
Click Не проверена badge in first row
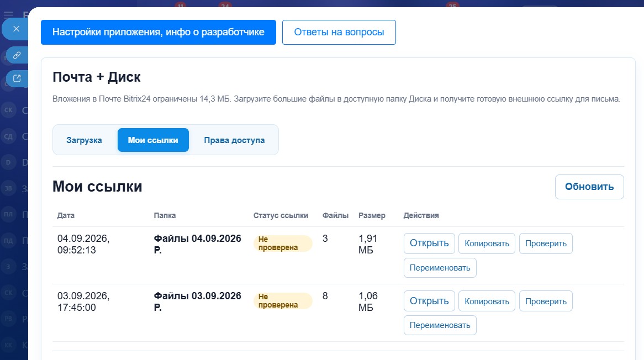coord(283,243)
